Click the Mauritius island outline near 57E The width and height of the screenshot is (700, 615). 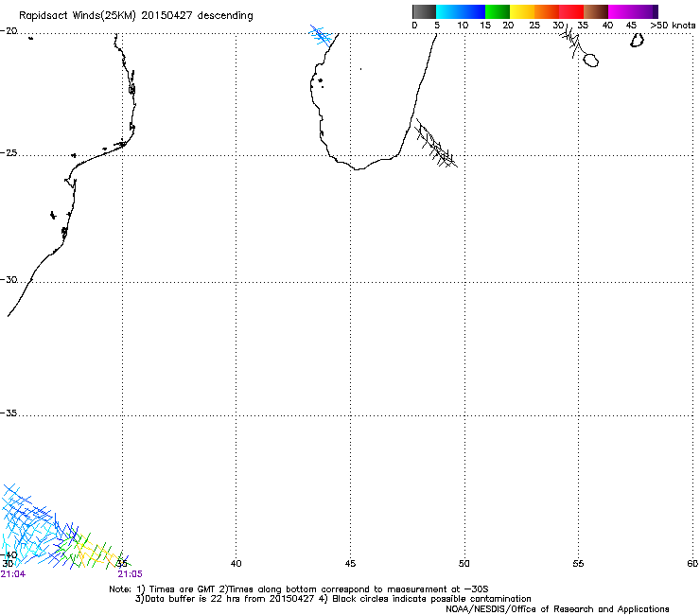[x=637, y=40]
